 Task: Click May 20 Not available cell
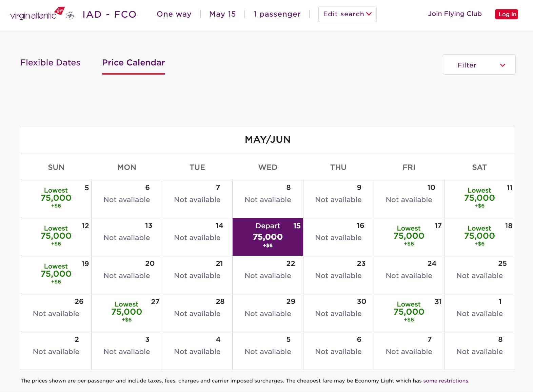click(x=127, y=275)
